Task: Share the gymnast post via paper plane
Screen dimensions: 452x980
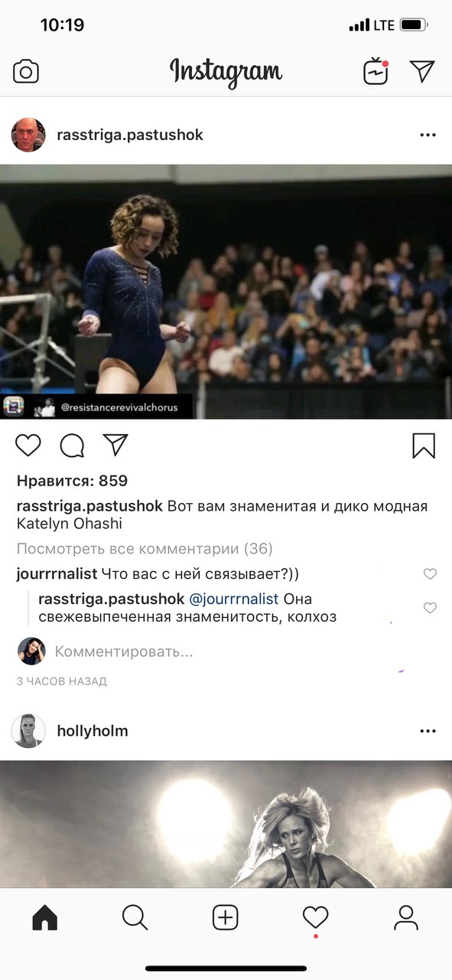Action: point(115,445)
